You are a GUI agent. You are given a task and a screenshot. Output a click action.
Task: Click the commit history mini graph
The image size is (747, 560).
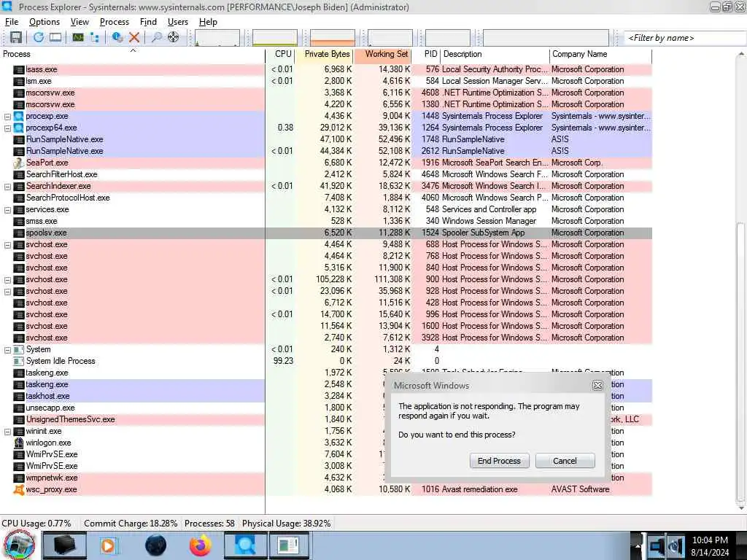pos(275,38)
